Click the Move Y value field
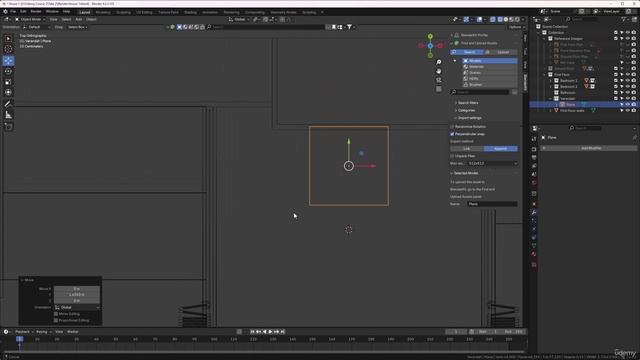The image size is (640, 360). [77, 295]
